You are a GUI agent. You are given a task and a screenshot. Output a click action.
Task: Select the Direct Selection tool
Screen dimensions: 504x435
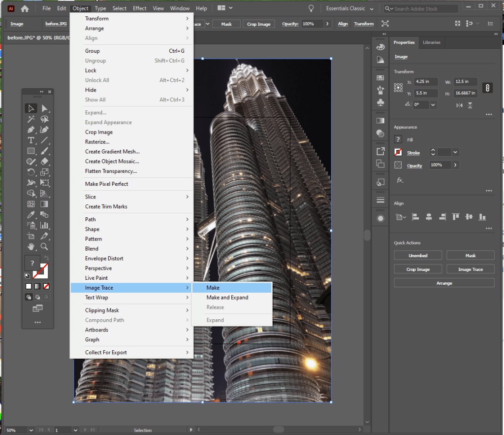pos(44,108)
